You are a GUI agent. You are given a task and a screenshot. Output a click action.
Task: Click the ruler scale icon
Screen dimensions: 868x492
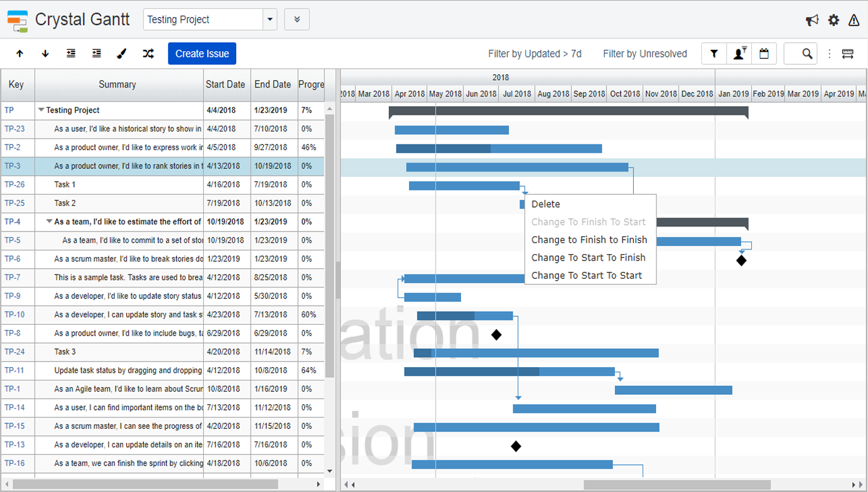tap(848, 54)
